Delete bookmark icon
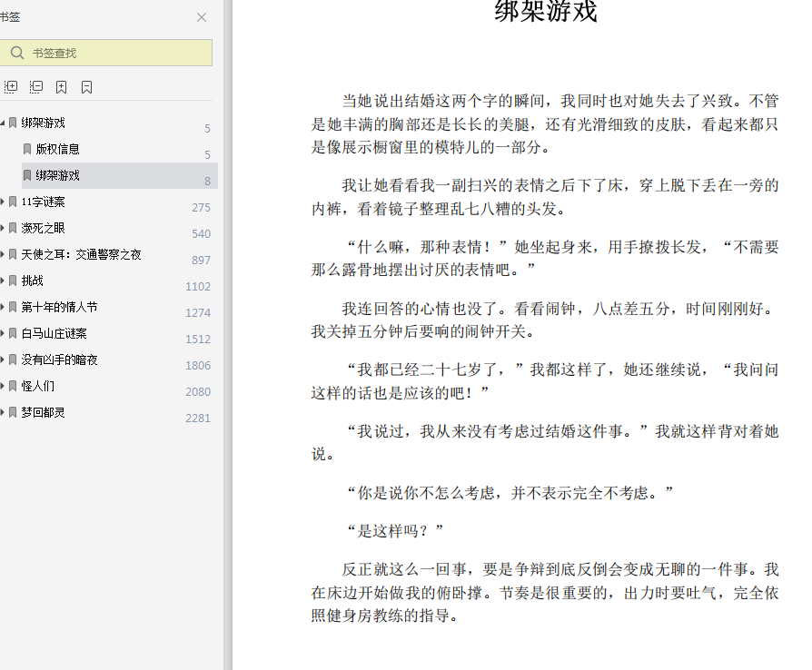Screen dimensions: 812x670 coord(86,87)
